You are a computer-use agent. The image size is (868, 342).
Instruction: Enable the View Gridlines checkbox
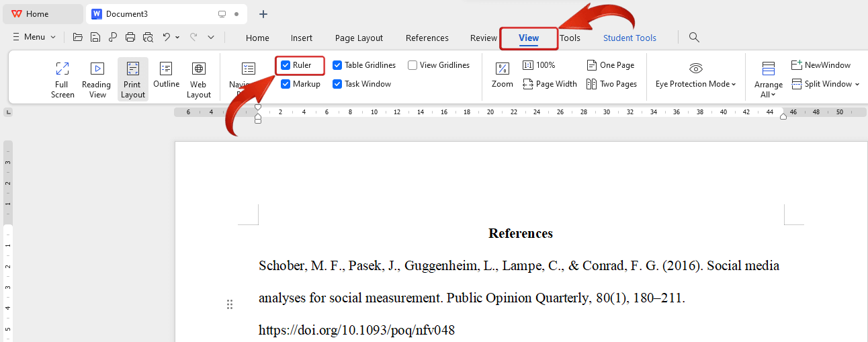coord(413,65)
